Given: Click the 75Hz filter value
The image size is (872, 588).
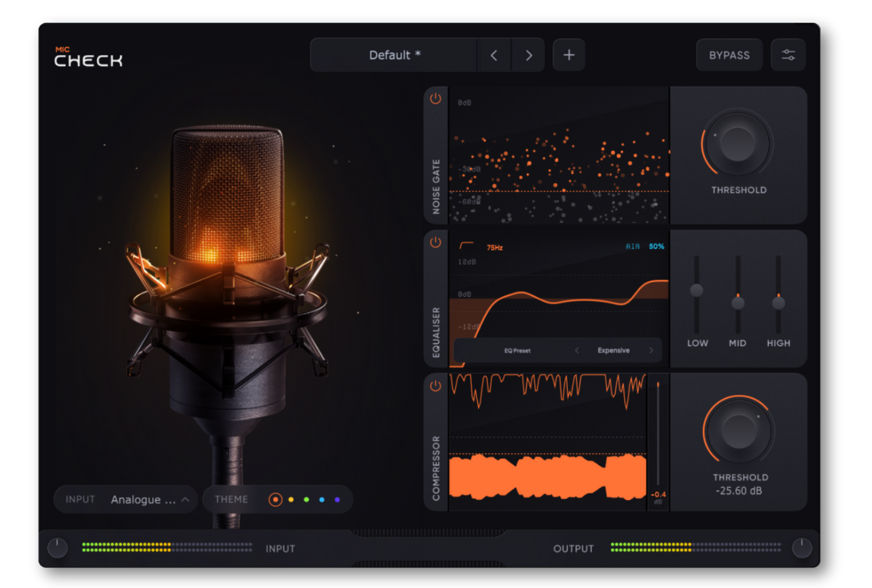Looking at the screenshot, I should click(495, 247).
